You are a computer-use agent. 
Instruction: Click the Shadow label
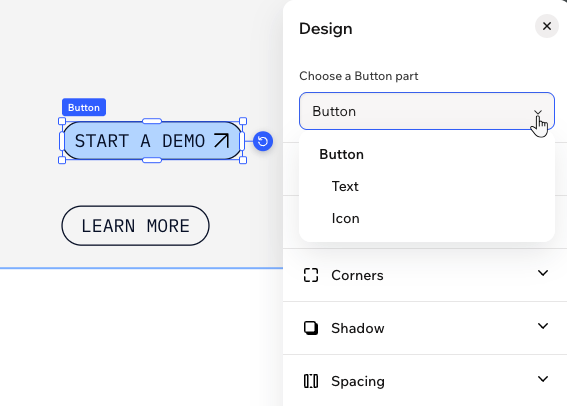click(358, 328)
